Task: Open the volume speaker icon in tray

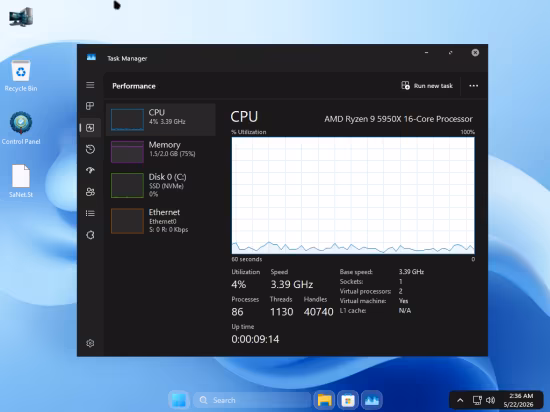Action: 491,400
